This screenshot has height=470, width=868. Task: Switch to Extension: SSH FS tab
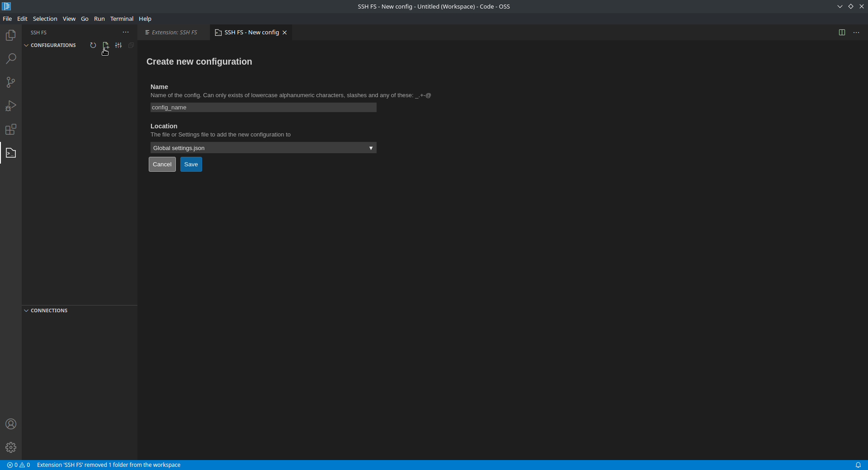(x=174, y=33)
